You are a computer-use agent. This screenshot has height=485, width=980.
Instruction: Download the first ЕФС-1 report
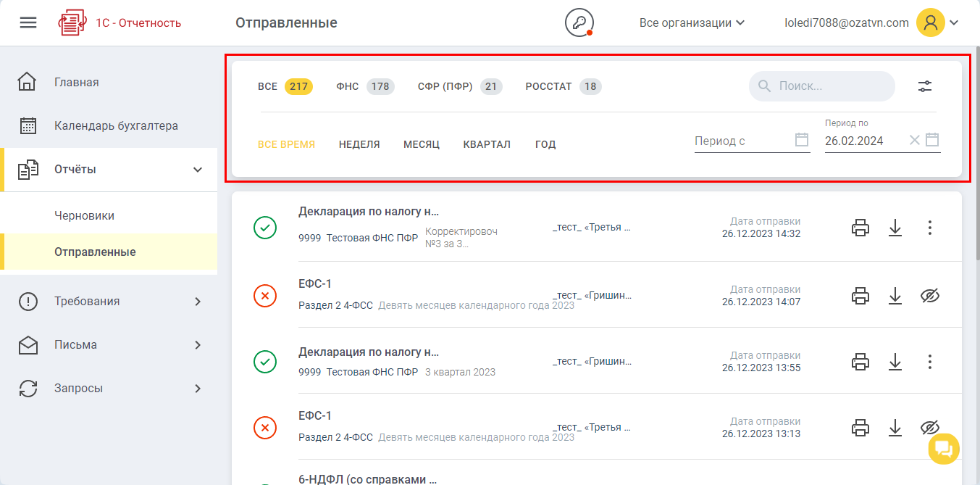tap(895, 296)
